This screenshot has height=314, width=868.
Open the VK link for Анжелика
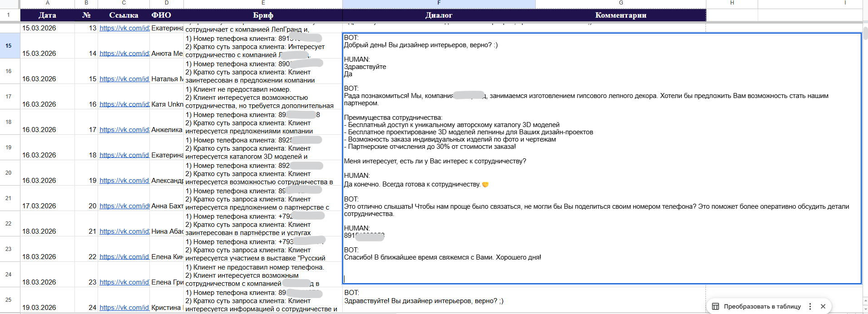pyautogui.click(x=124, y=130)
